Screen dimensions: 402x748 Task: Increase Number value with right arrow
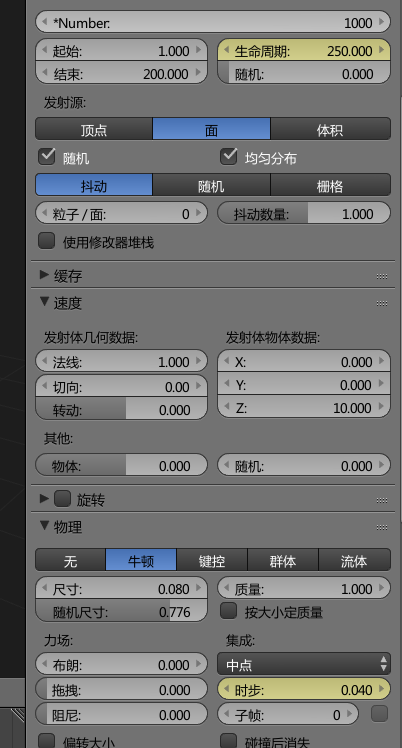[x=381, y=22]
